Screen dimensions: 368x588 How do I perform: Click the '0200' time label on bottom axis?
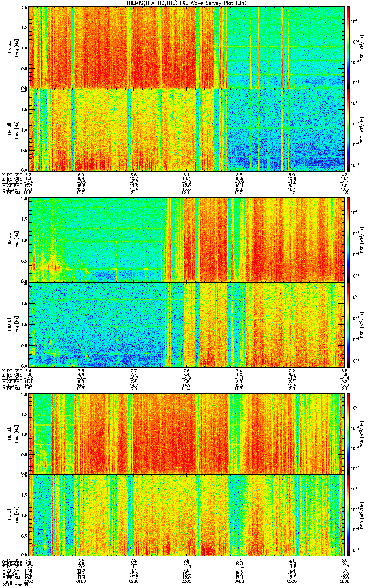coord(134,581)
